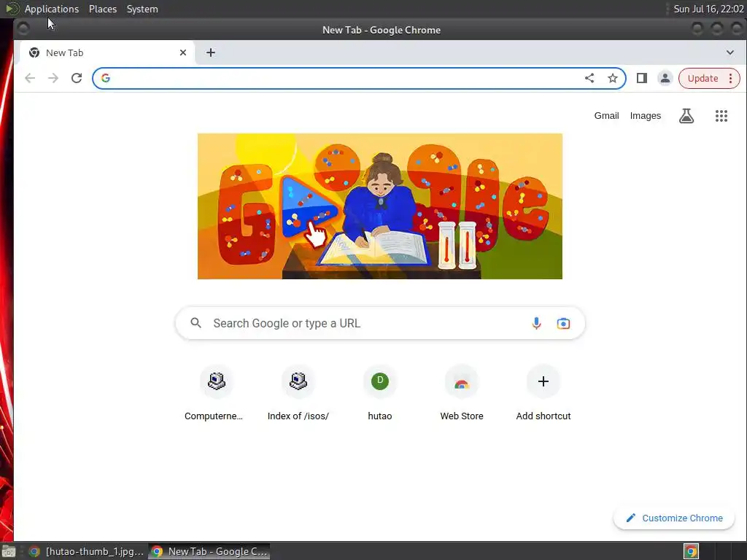Open the Images link

pos(645,116)
